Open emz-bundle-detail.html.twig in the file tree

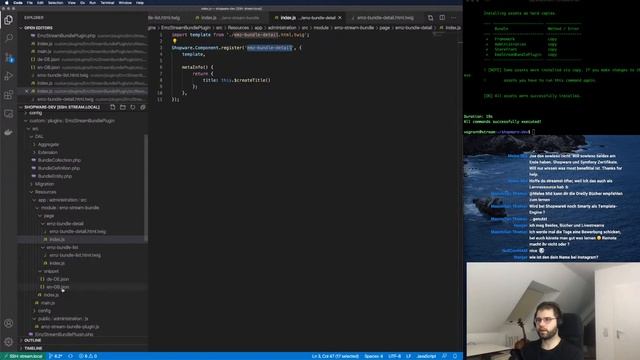(77, 231)
